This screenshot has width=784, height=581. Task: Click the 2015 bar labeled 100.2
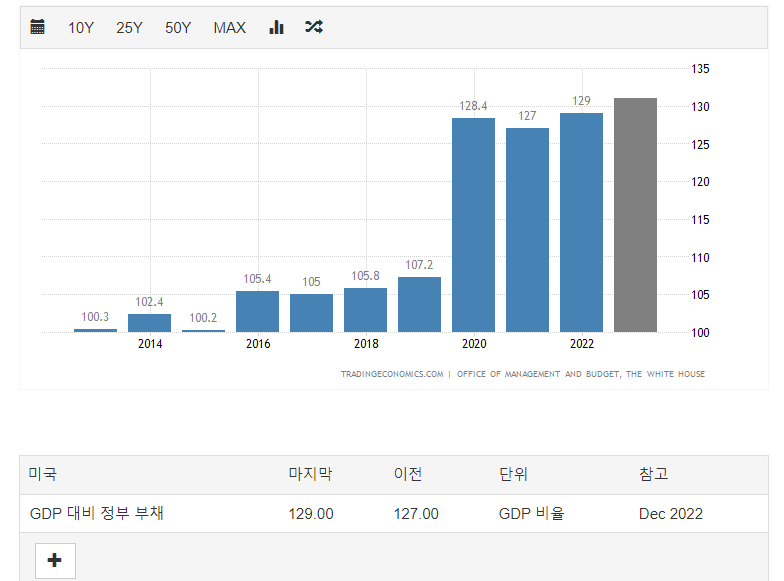click(204, 331)
